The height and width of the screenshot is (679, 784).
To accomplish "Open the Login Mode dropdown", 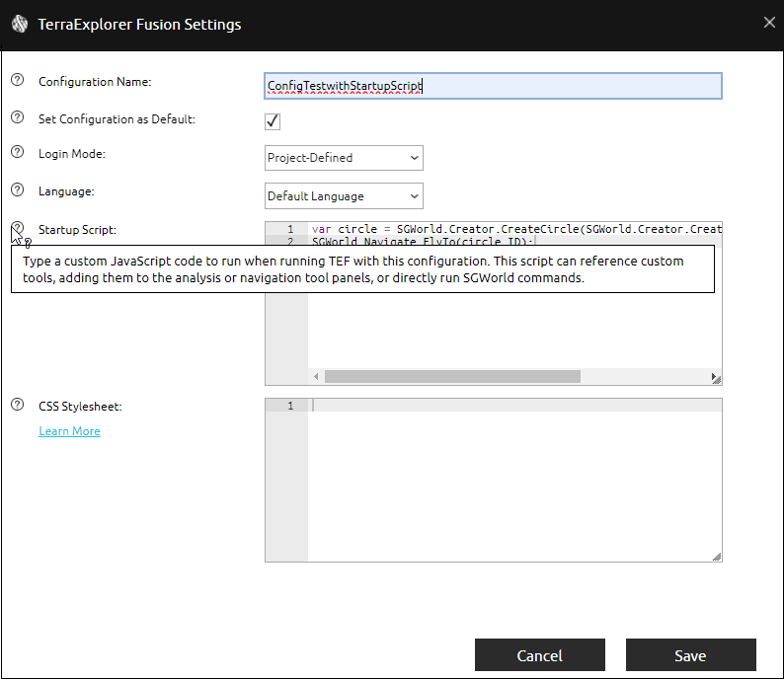I will [344, 158].
